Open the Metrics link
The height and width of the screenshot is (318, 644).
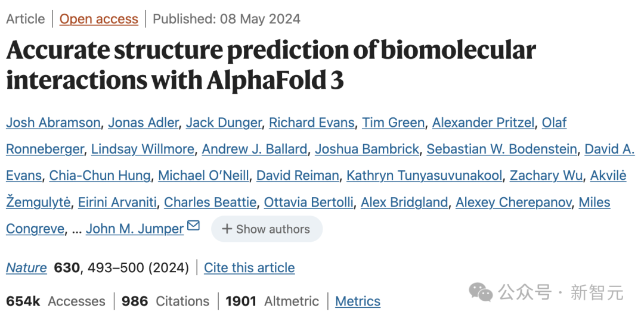click(x=358, y=301)
